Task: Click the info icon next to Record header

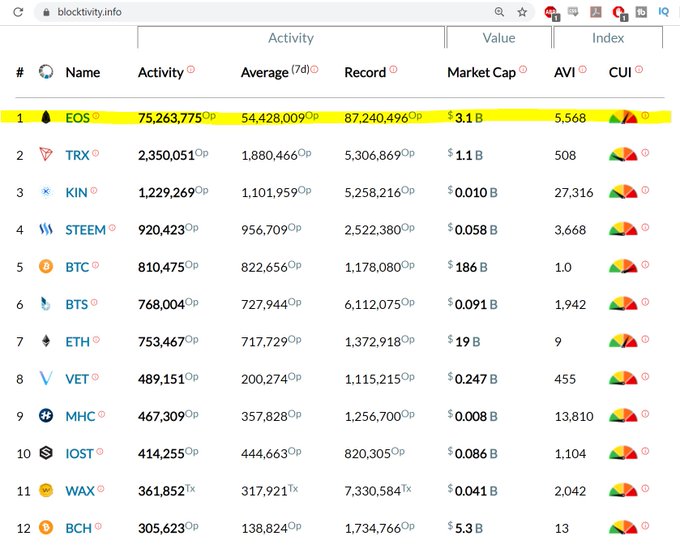Action: click(393, 69)
